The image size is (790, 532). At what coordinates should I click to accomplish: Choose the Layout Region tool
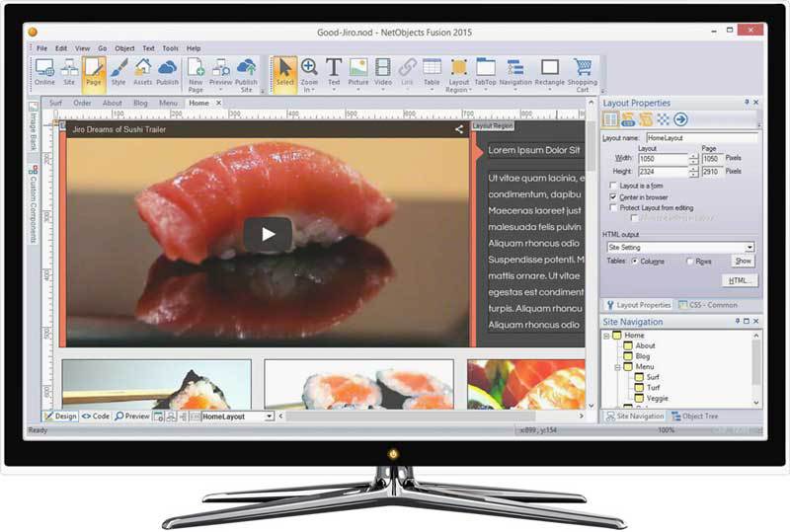pyautogui.click(x=458, y=75)
